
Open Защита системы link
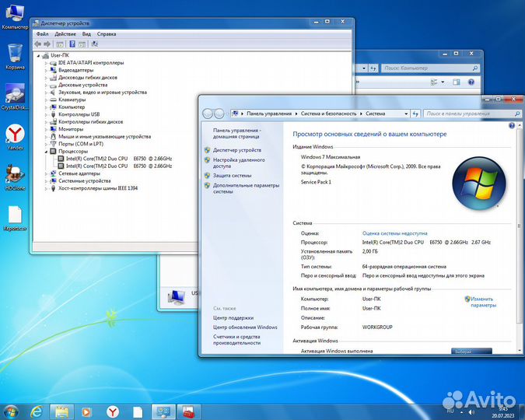tap(232, 176)
